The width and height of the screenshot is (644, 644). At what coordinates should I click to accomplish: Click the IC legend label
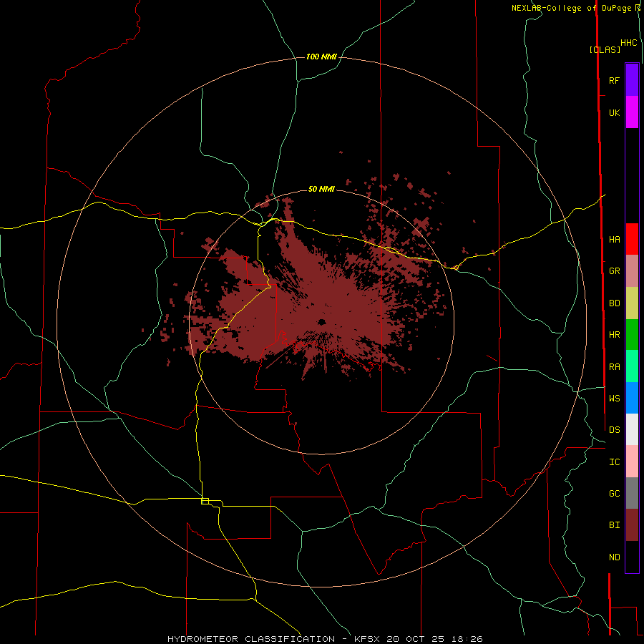(x=614, y=462)
